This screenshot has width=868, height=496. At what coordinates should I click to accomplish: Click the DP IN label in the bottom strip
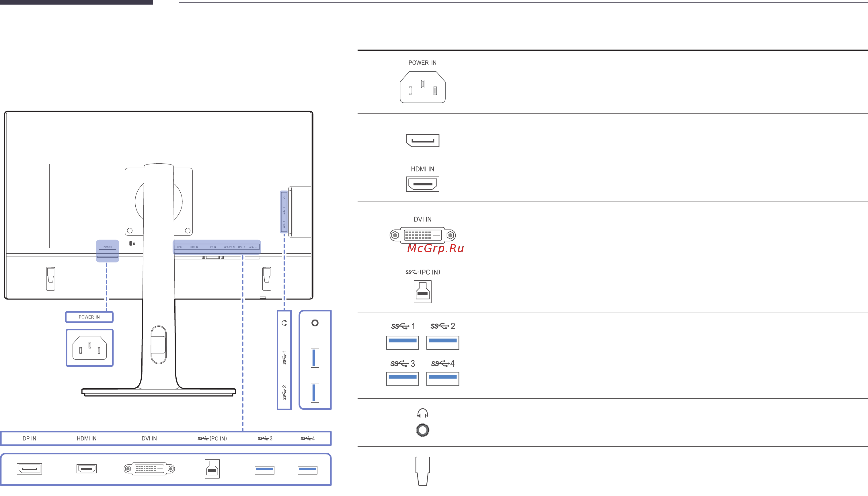(x=29, y=438)
